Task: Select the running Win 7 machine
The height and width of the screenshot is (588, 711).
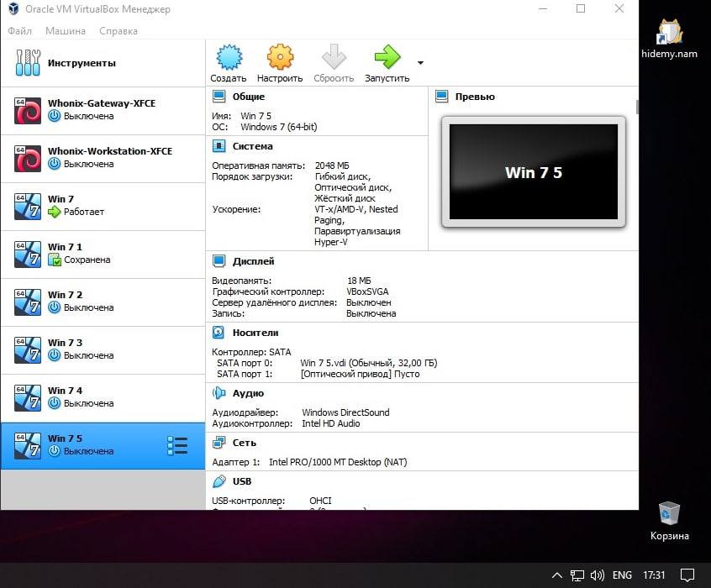Action: [103, 207]
